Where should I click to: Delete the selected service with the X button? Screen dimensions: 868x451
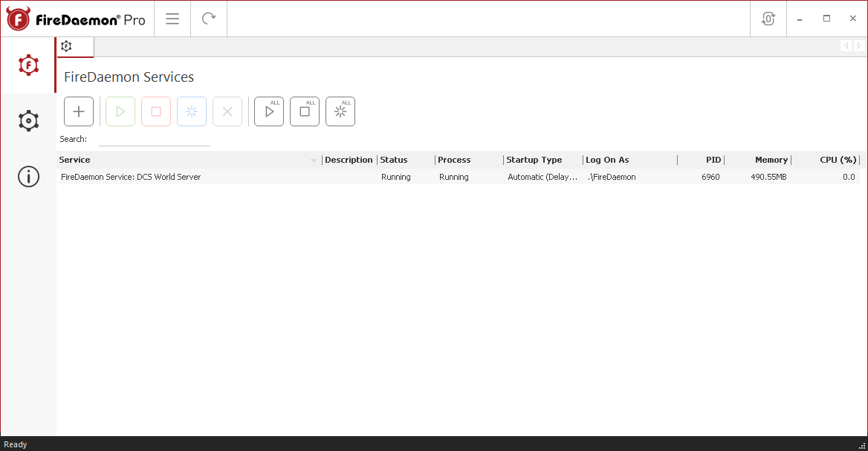pyautogui.click(x=227, y=111)
